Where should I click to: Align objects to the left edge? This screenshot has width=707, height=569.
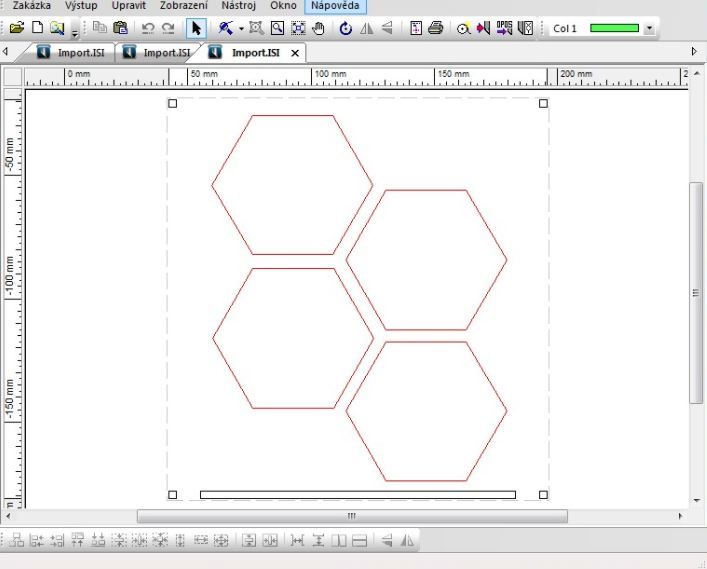pos(37,540)
